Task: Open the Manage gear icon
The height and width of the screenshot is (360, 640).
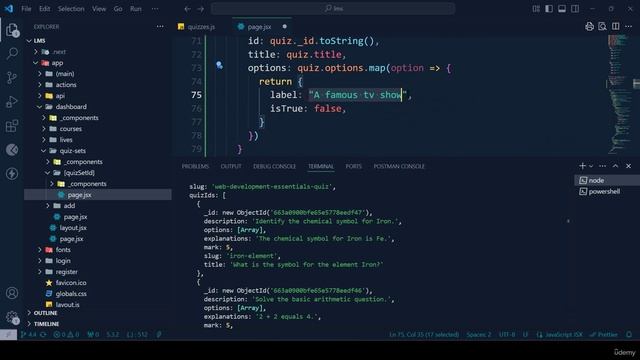Action: point(12,317)
